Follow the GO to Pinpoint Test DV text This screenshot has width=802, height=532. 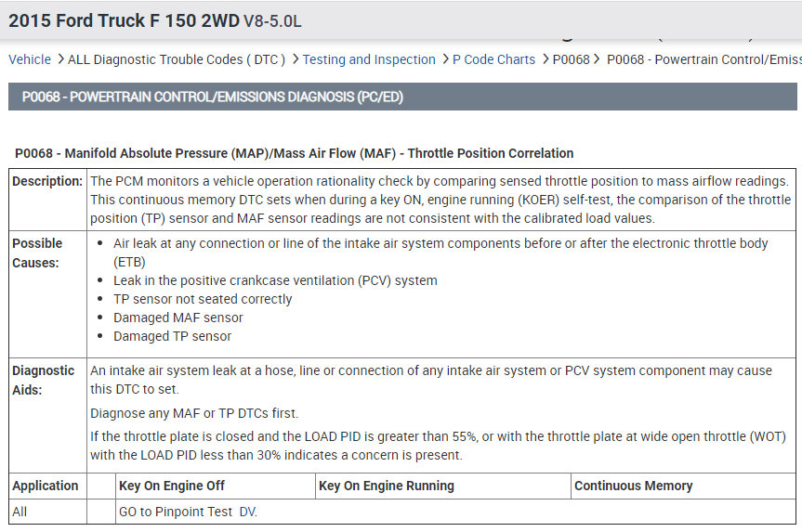click(x=188, y=512)
